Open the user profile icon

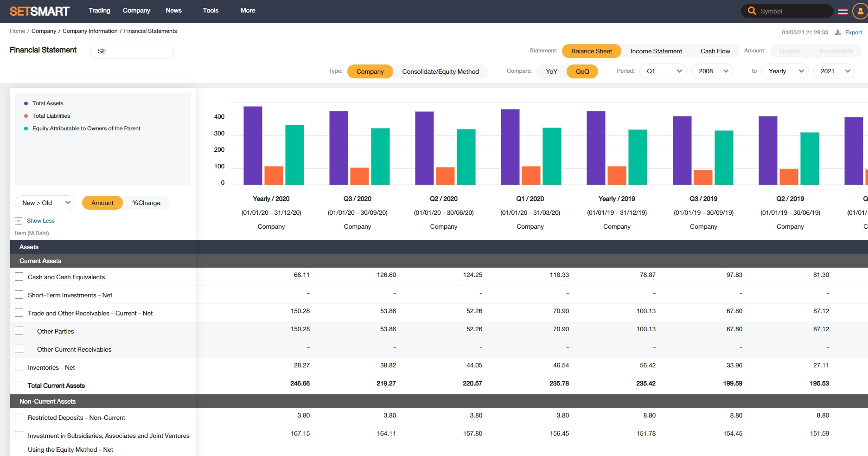pos(860,11)
